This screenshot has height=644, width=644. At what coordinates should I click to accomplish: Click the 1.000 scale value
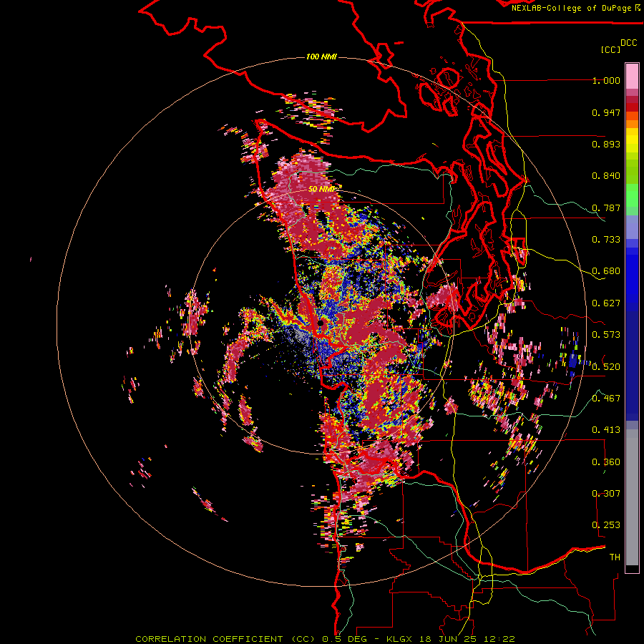tap(606, 80)
